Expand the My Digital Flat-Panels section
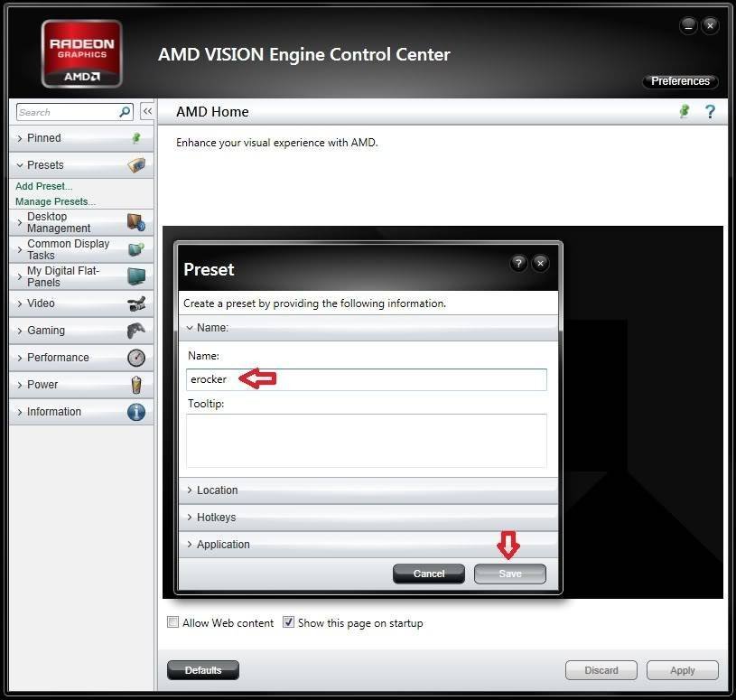736x700 pixels. 81,276
